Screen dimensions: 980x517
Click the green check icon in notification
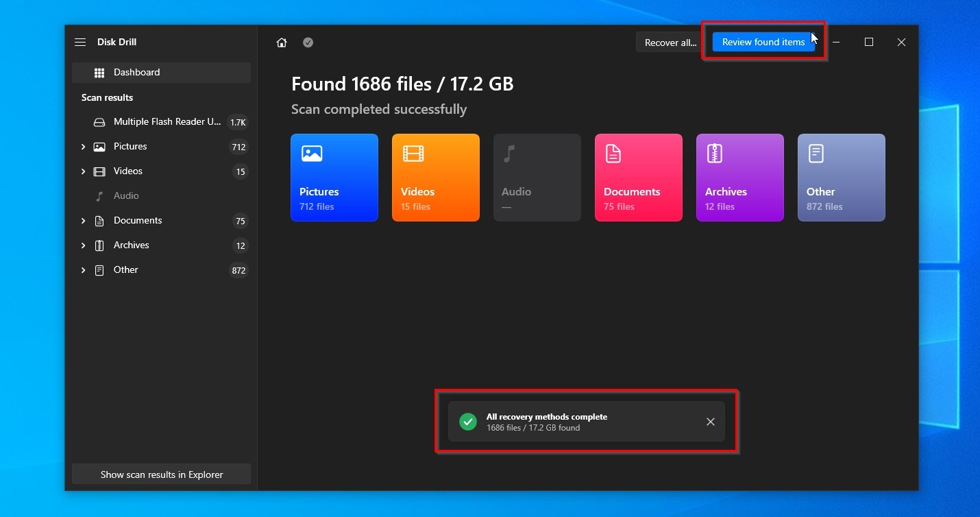point(468,422)
